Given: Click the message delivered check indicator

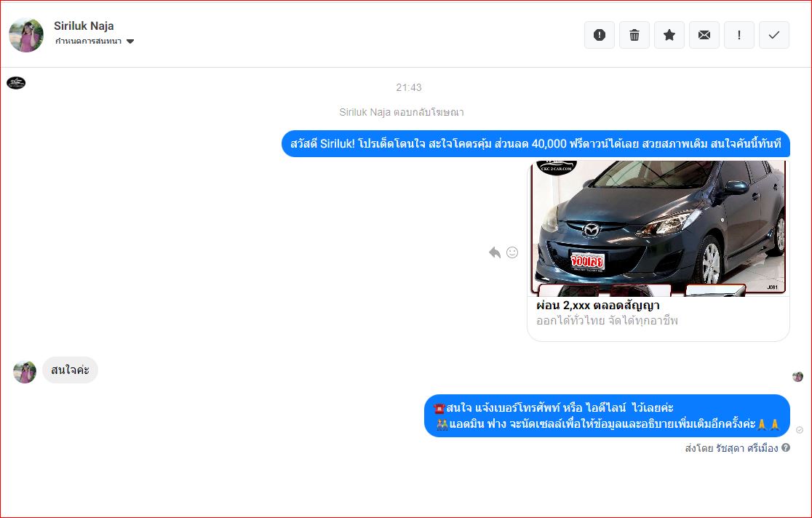Looking at the screenshot, I should click(800, 430).
